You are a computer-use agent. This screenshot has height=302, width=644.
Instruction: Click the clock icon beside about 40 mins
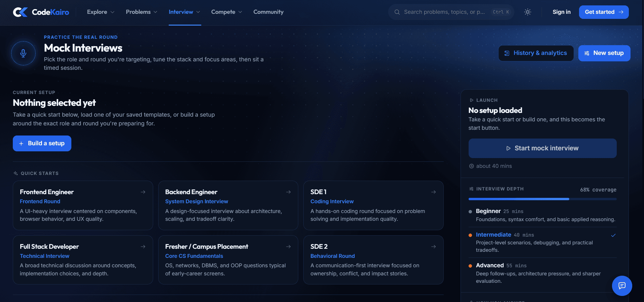pyautogui.click(x=471, y=166)
